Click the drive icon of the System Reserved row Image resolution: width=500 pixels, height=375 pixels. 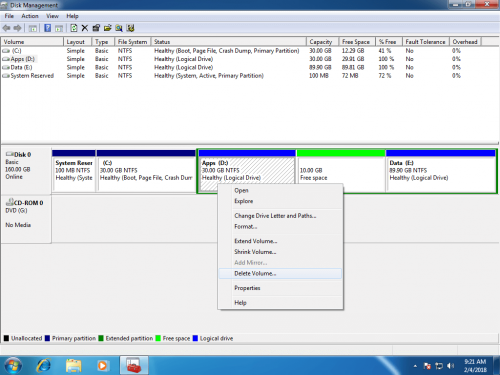point(6,76)
